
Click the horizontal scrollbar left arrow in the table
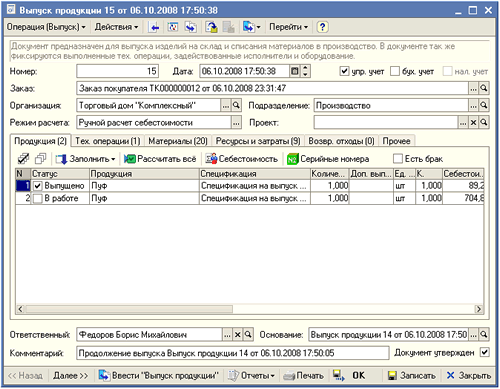[x=20, y=309]
